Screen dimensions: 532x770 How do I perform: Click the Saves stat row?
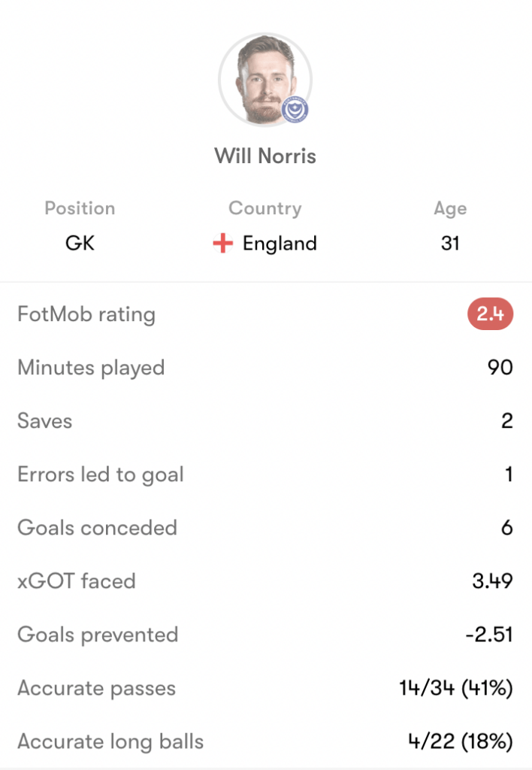[x=265, y=421]
